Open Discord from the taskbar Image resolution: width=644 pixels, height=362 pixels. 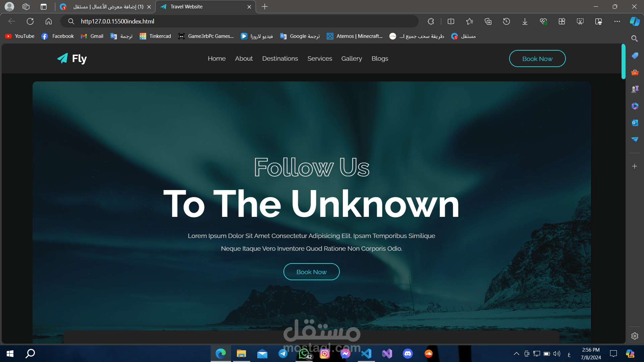pos(408,354)
